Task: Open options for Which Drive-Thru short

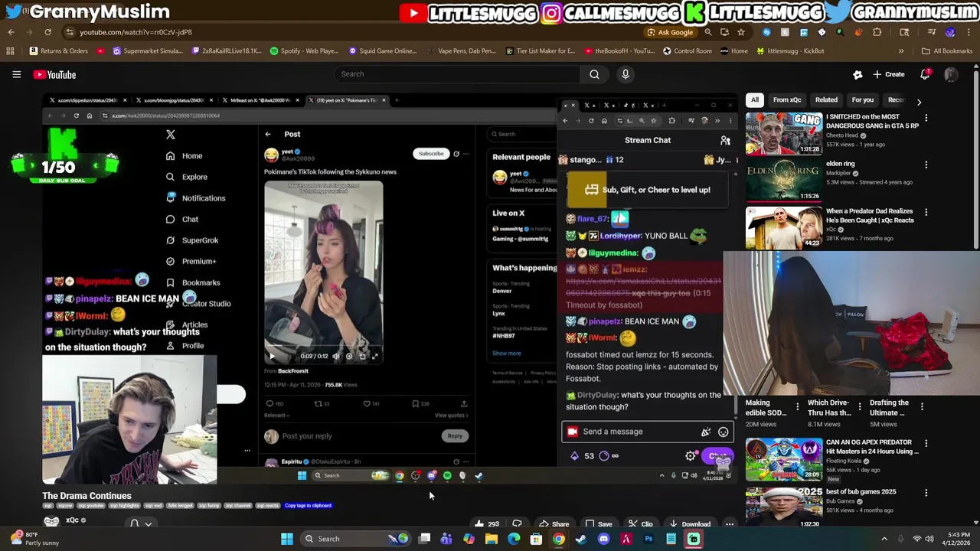Action: [859, 406]
